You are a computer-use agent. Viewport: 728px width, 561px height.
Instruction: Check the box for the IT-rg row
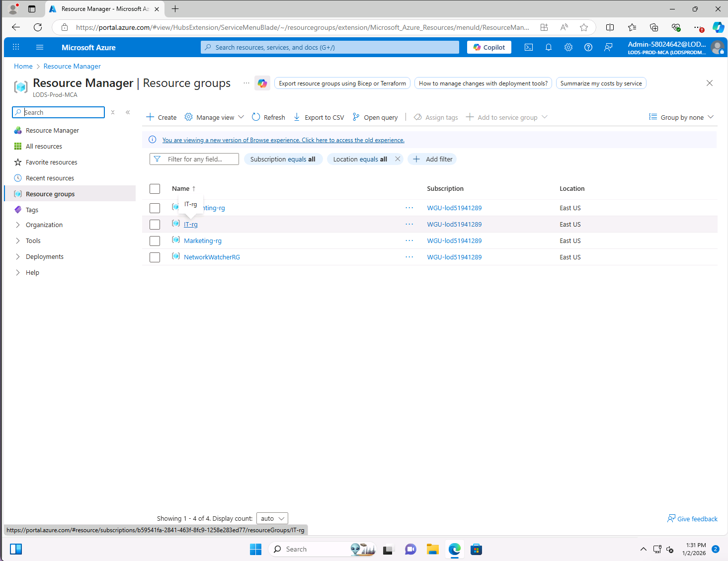(155, 225)
